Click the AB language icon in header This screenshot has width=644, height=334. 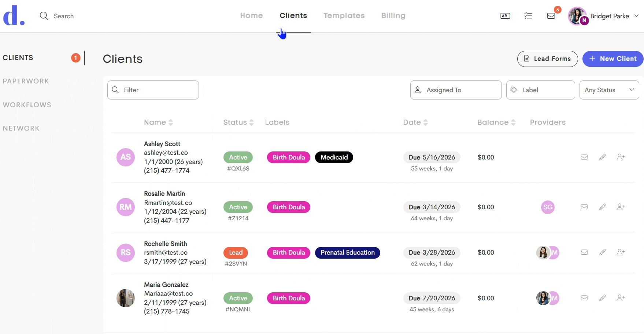click(x=505, y=16)
